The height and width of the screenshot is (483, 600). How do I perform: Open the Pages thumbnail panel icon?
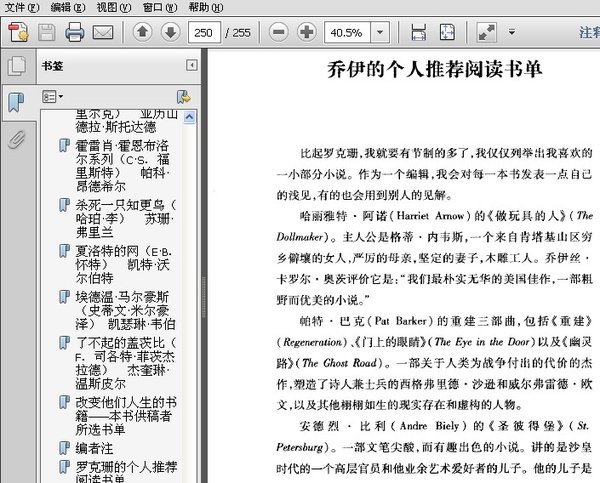(18, 66)
